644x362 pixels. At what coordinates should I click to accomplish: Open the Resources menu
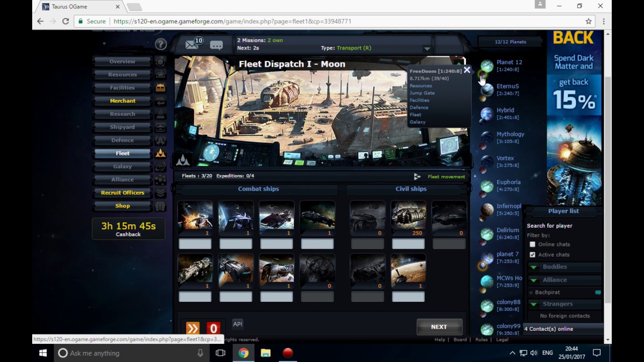[x=122, y=74]
